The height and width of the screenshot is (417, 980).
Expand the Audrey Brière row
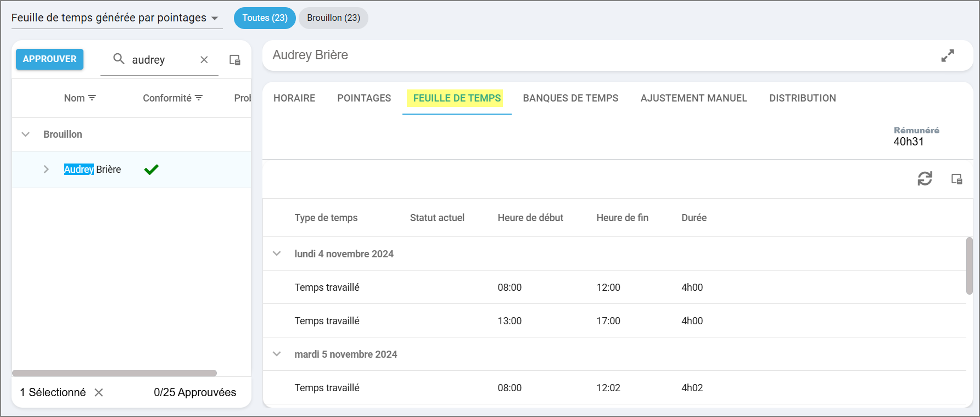(46, 170)
